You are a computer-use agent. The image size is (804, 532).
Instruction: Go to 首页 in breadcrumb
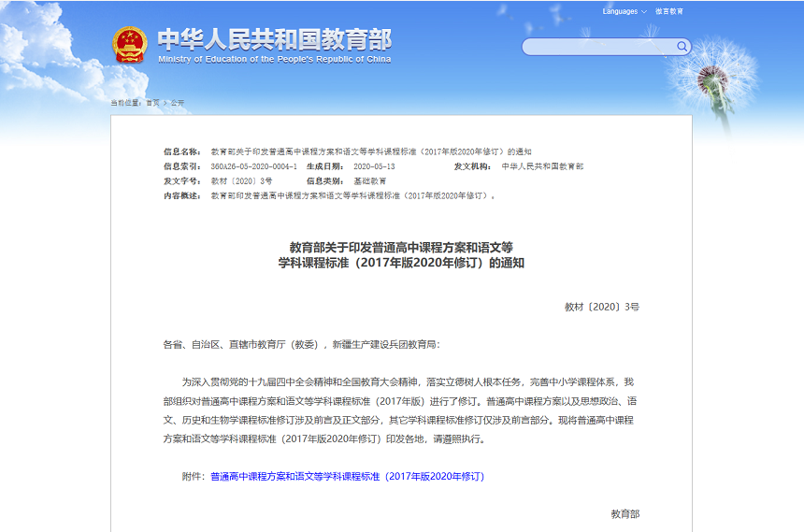(x=152, y=103)
